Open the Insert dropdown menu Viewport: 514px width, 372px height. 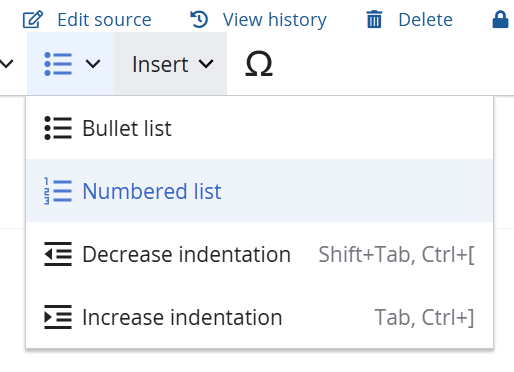[170, 64]
